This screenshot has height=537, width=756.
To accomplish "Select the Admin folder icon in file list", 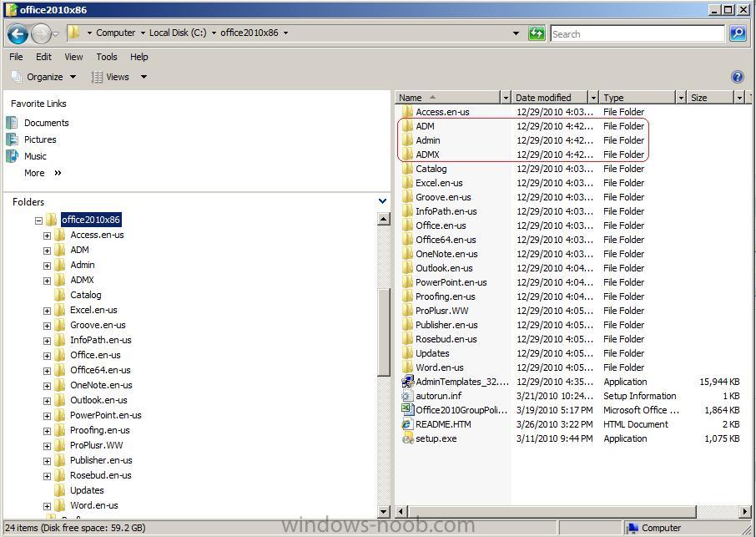I will tap(407, 140).
